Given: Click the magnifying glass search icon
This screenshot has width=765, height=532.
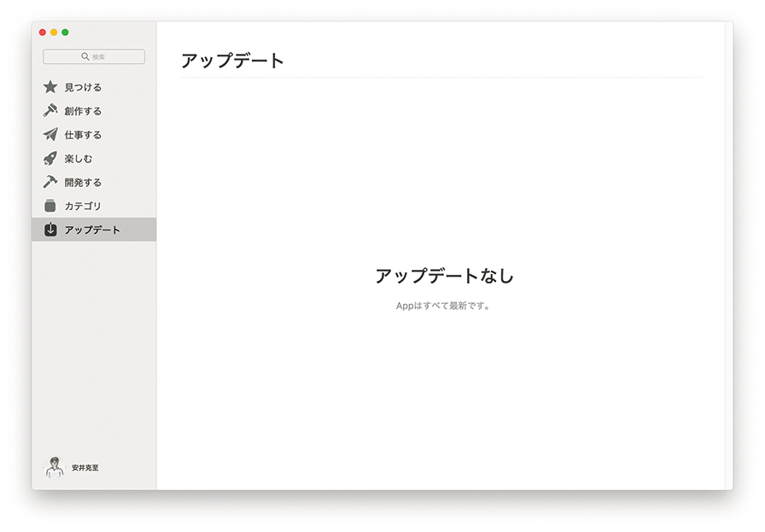Looking at the screenshot, I should tap(85, 56).
